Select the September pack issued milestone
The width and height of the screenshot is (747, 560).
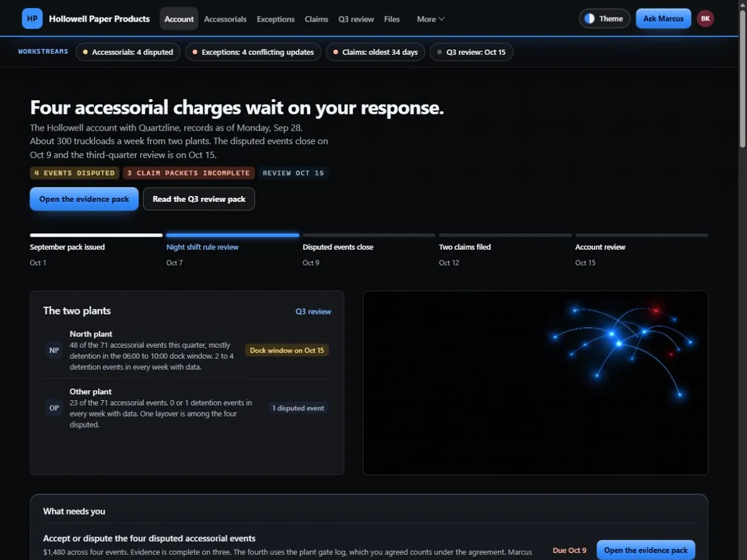67,247
